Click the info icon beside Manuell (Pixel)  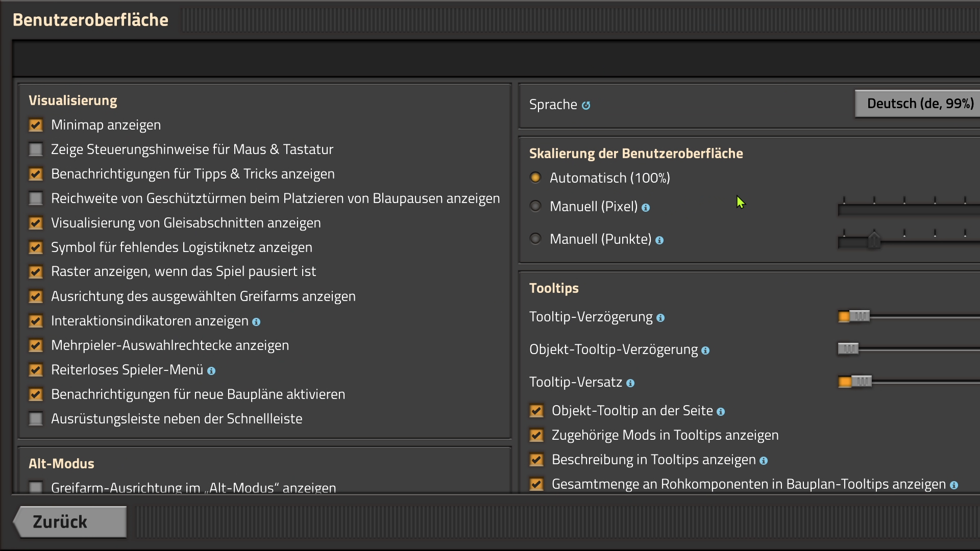tap(646, 208)
